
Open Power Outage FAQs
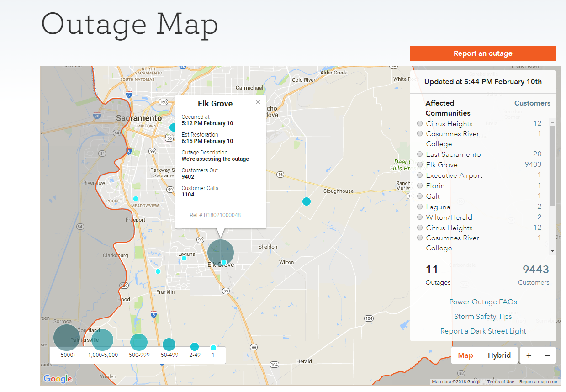tap(483, 302)
